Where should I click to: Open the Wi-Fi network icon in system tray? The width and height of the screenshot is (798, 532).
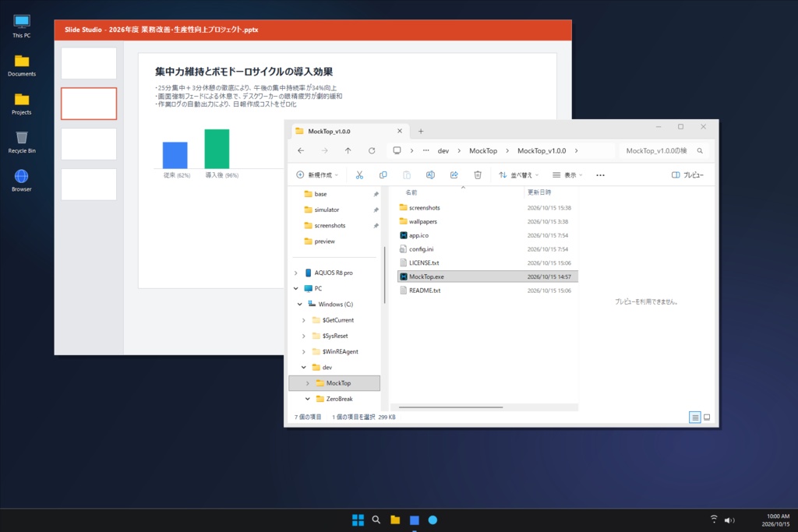point(714,520)
